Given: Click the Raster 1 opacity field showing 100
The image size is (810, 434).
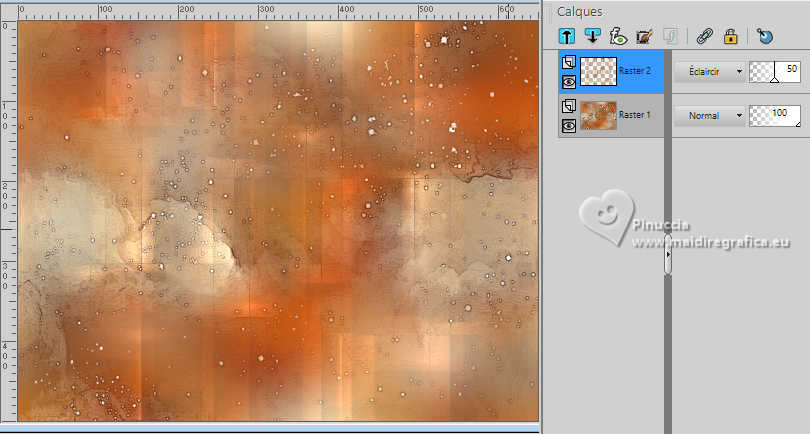Looking at the screenshot, I should pos(774,116).
